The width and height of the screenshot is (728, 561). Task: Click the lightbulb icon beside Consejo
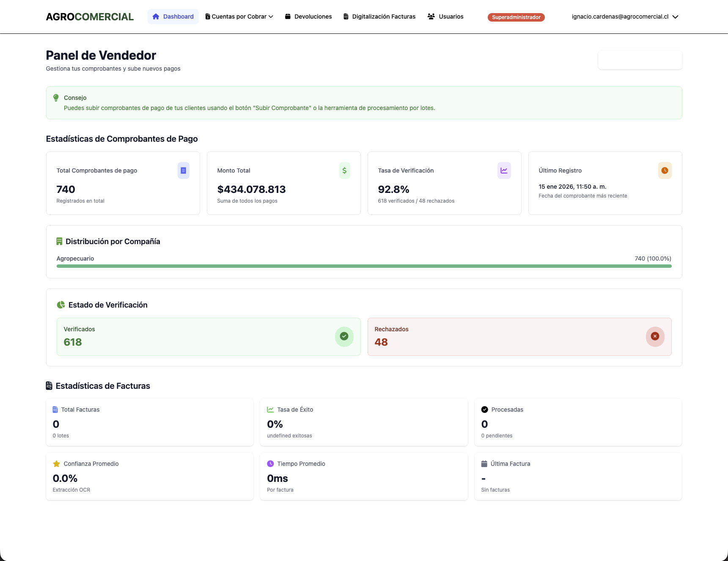click(56, 98)
